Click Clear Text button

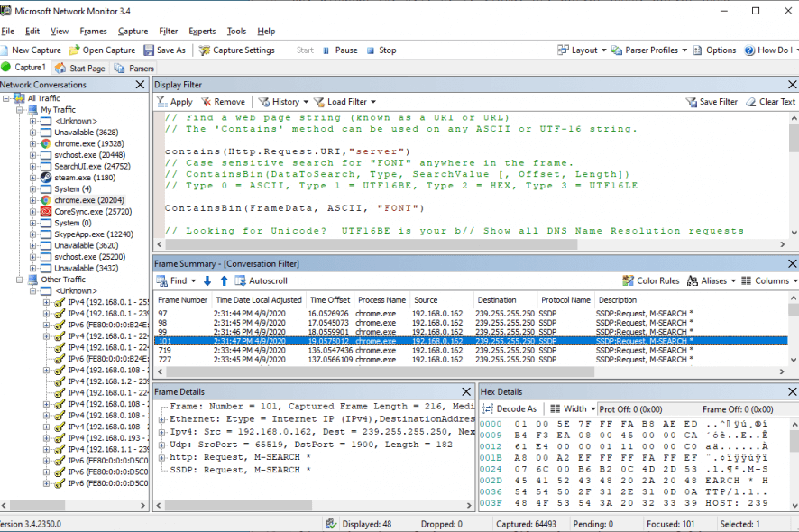[770, 102]
